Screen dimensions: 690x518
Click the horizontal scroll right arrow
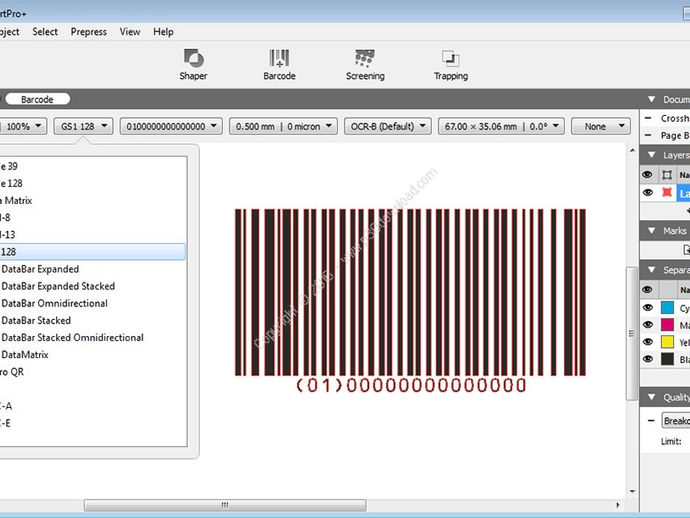point(618,505)
